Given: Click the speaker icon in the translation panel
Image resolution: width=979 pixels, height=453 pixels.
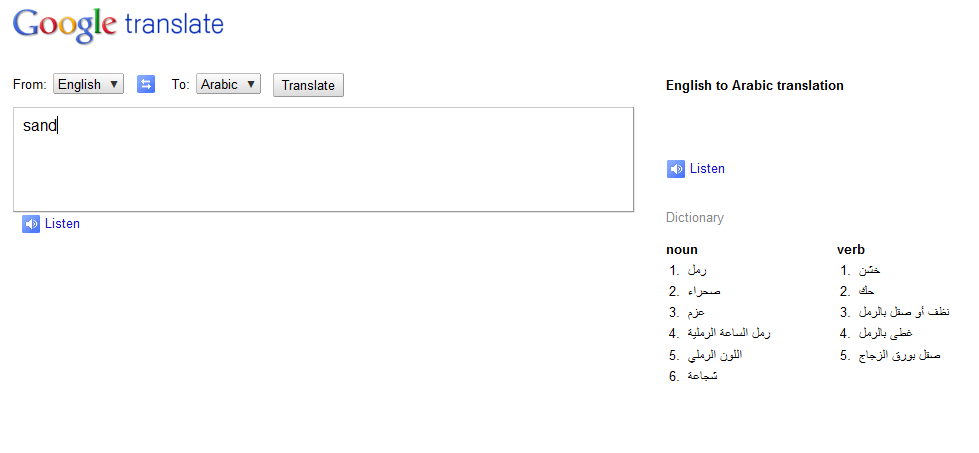Looking at the screenshot, I should [x=676, y=169].
